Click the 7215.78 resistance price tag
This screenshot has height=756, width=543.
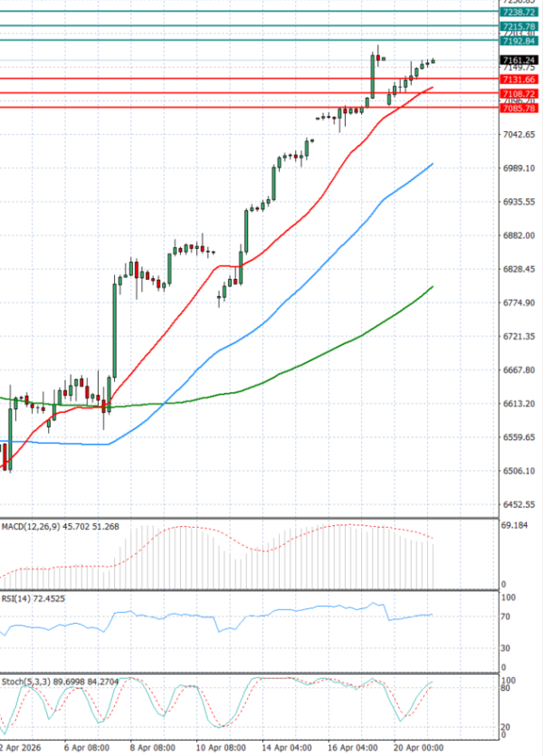pyautogui.click(x=518, y=27)
